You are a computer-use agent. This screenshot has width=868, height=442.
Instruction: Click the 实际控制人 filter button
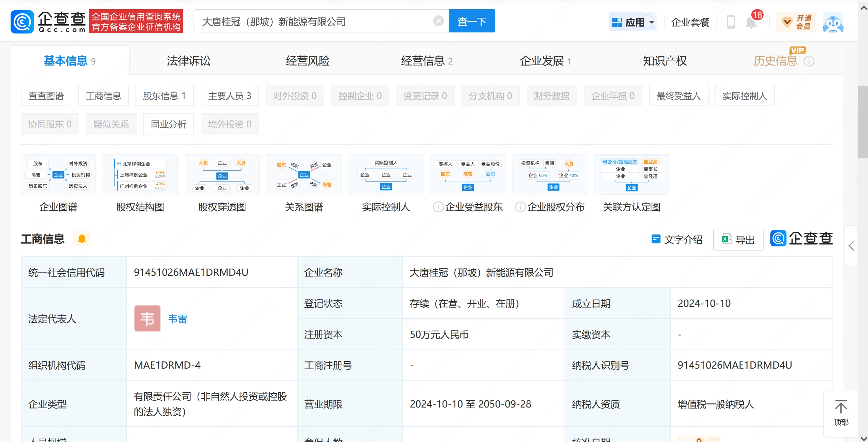pos(745,96)
